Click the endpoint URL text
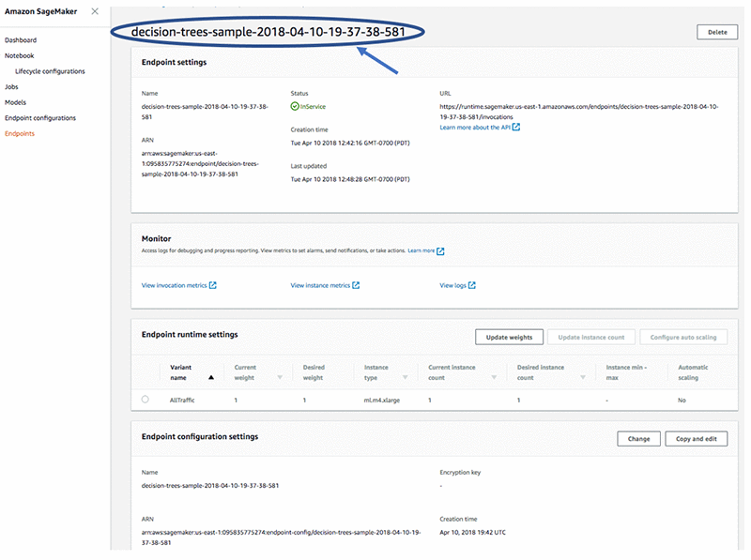The height and width of the screenshot is (560, 751). pyautogui.click(x=578, y=112)
